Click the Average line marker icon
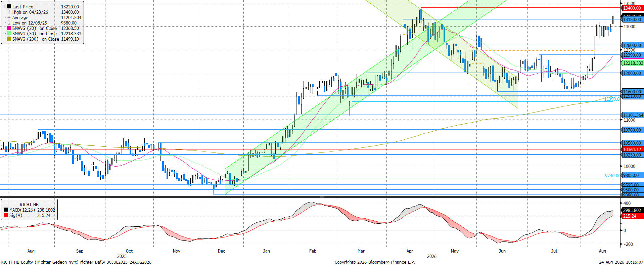 coord(9,17)
